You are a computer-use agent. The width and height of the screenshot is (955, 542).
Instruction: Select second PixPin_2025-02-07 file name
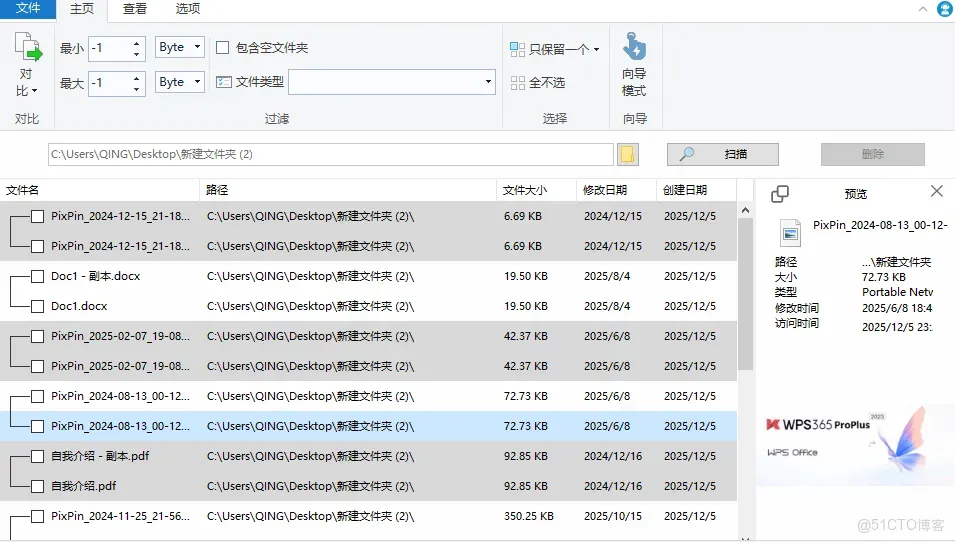tap(121, 366)
